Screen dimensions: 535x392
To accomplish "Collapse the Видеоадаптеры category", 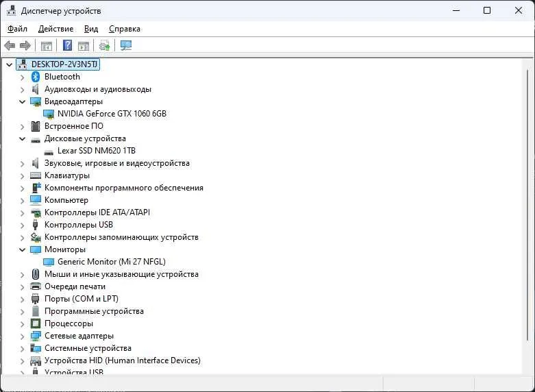I will point(22,101).
